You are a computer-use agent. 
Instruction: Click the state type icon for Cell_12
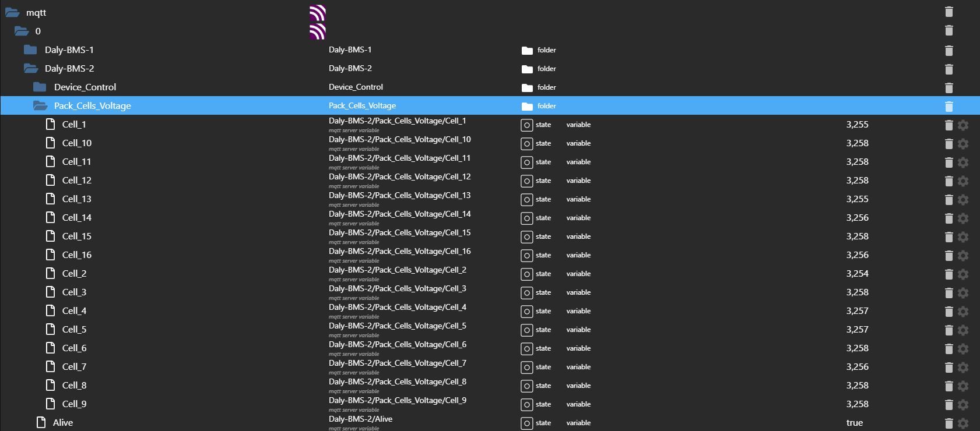coord(526,181)
